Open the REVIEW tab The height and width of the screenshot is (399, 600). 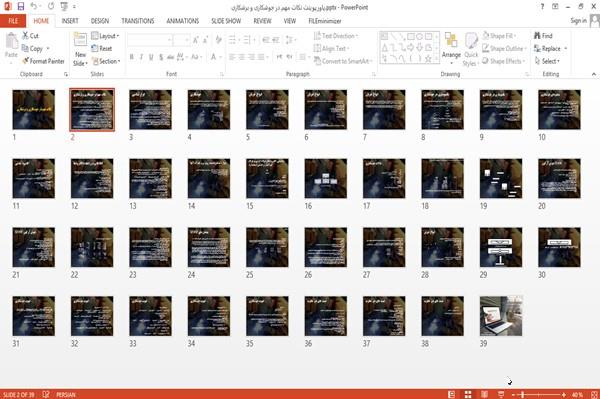pos(262,21)
